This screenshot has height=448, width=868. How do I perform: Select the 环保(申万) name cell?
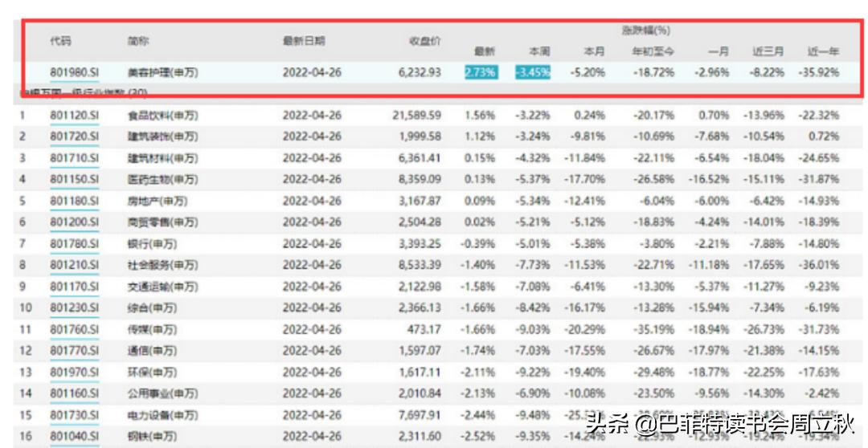click(x=152, y=373)
